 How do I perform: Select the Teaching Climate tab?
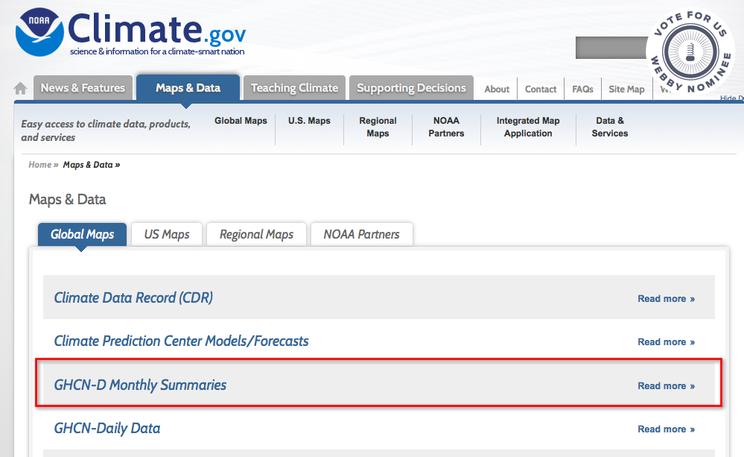coord(294,88)
